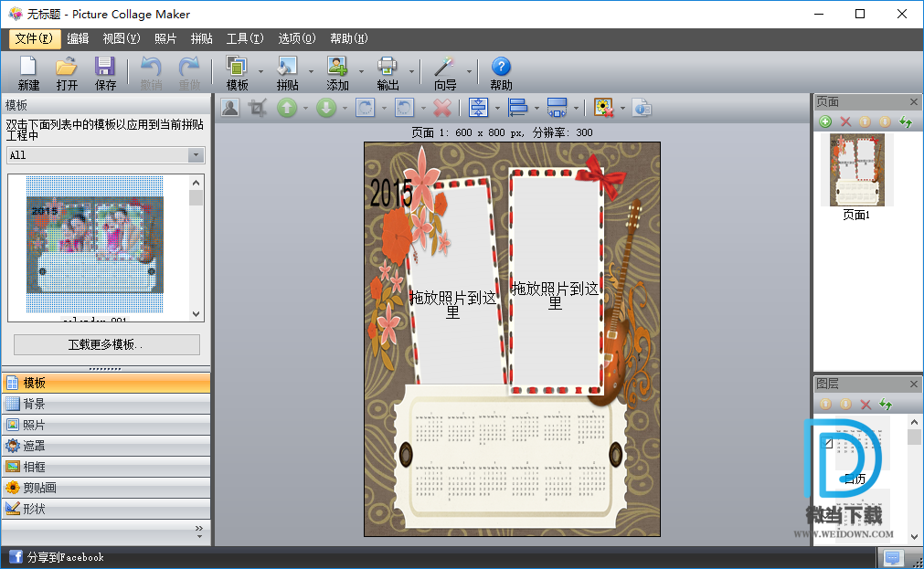Click the photo info properties icon
This screenshot has height=569, width=924.
(642, 108)
